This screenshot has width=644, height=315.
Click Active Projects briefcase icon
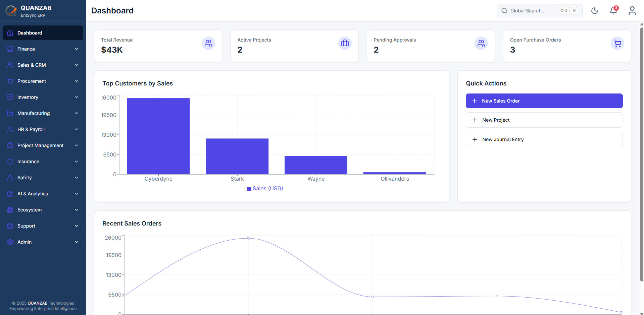[345, 43]
